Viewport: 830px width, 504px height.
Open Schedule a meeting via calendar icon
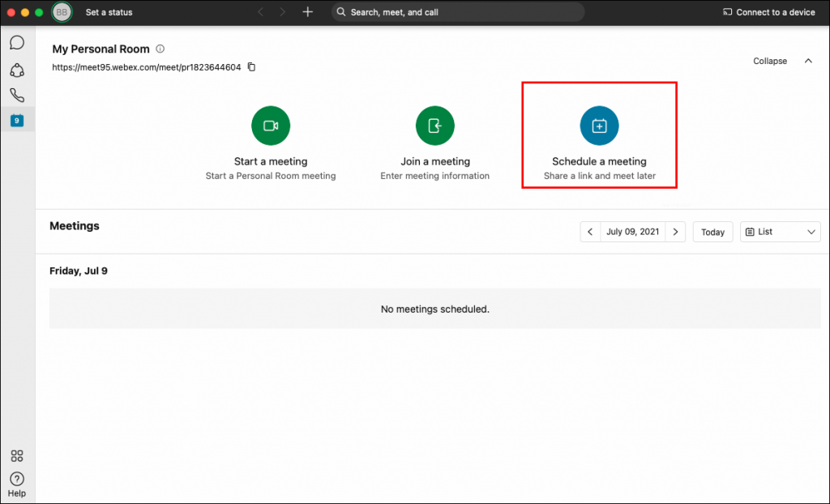pos(598,126)
